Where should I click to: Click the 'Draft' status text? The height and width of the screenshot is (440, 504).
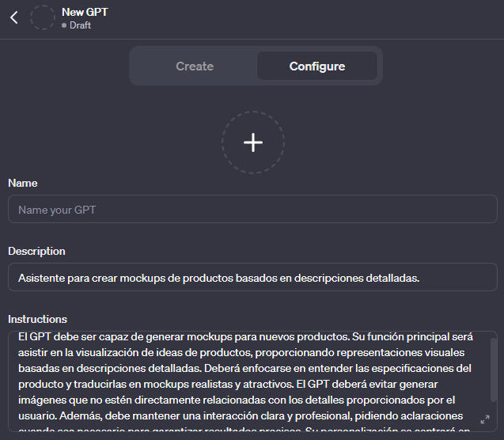[80, 25]
